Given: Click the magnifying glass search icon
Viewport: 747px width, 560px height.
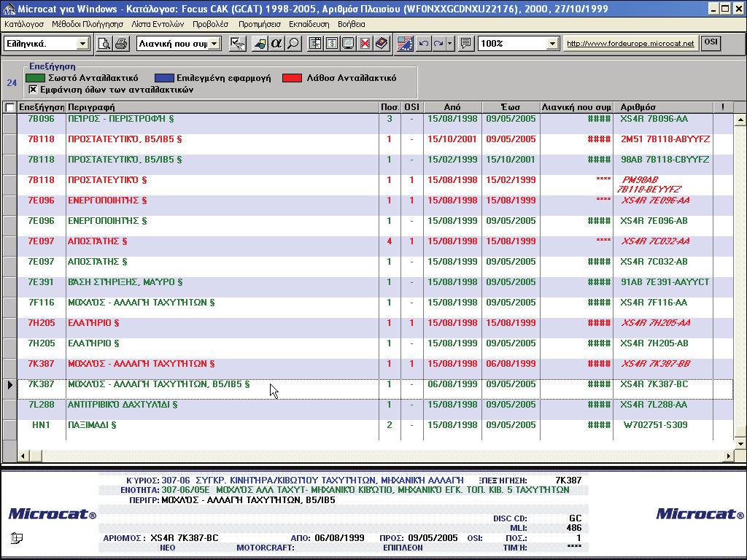Looking at the screenshot, I should pos(293,44).
